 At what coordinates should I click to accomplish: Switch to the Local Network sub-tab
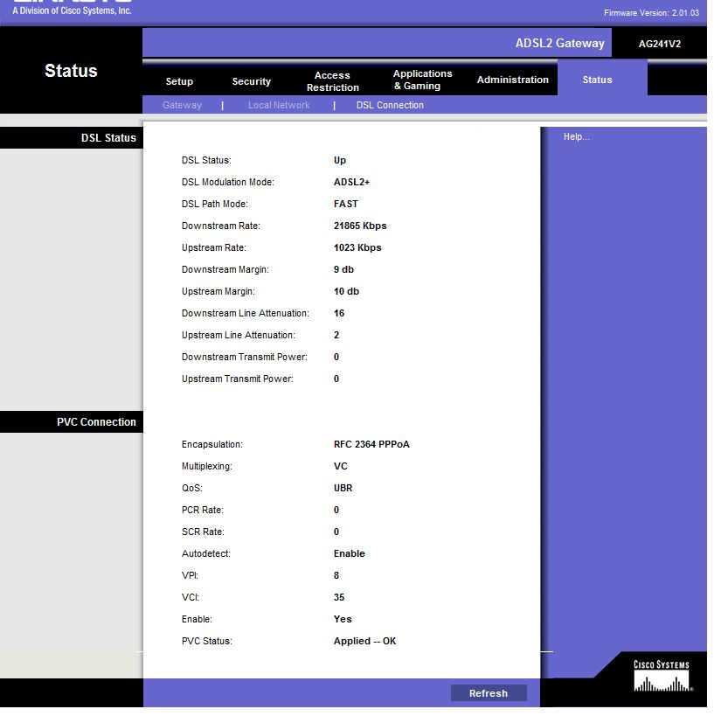coord(279,105)
